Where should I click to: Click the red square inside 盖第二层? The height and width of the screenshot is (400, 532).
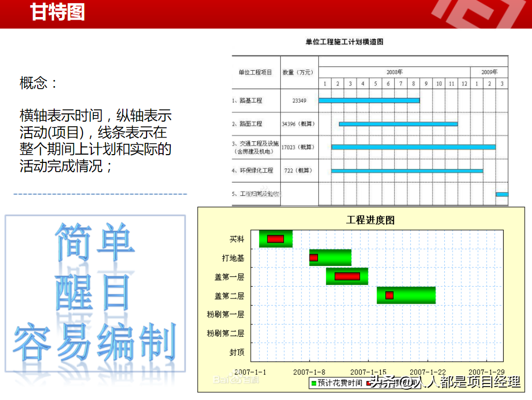390,295
